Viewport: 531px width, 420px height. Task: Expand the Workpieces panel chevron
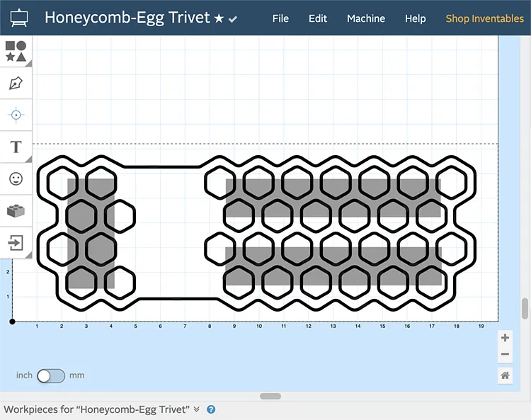click(197, 409)
